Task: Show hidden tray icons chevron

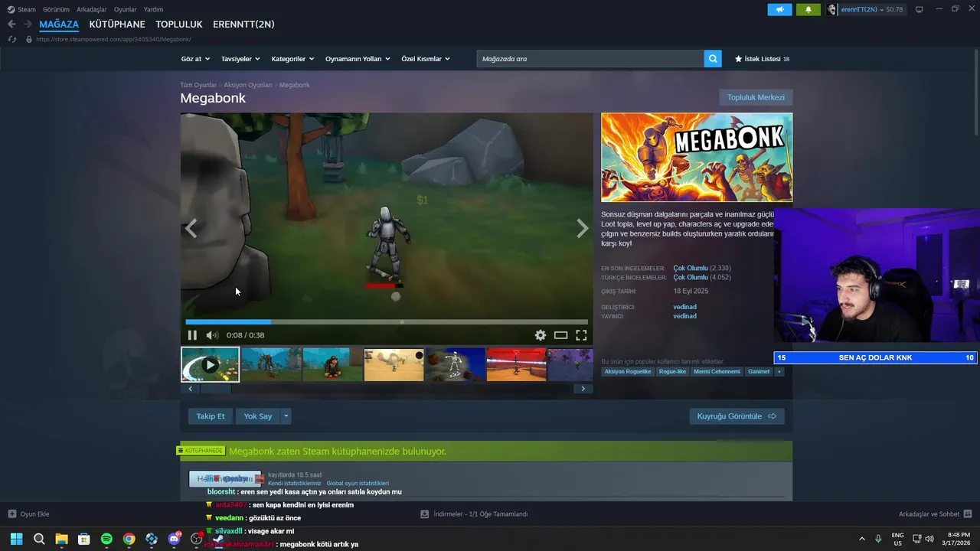Action: point(862,539)
